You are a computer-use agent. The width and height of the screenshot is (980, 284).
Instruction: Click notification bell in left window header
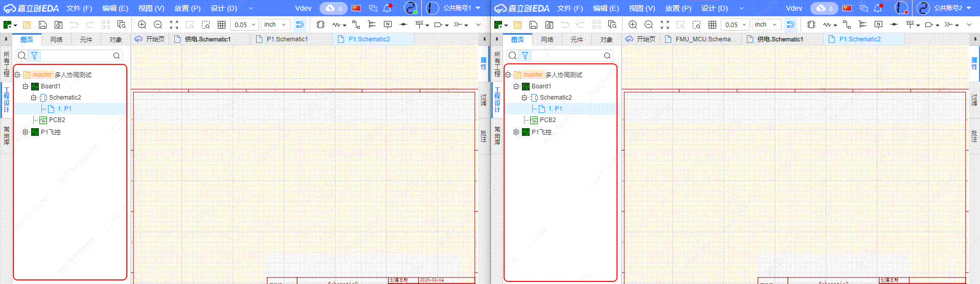pyautogui.click(x=388, y=8)
